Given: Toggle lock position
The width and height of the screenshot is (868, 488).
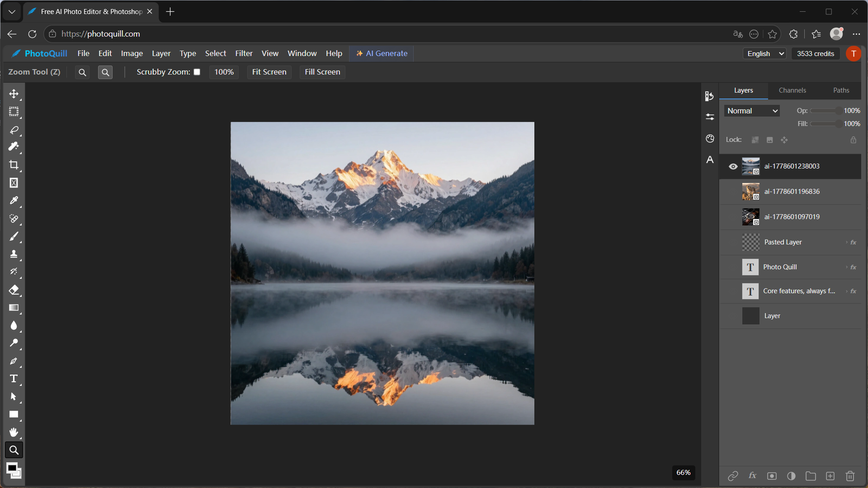Looking at the screenshot, I should coord(784,140).
